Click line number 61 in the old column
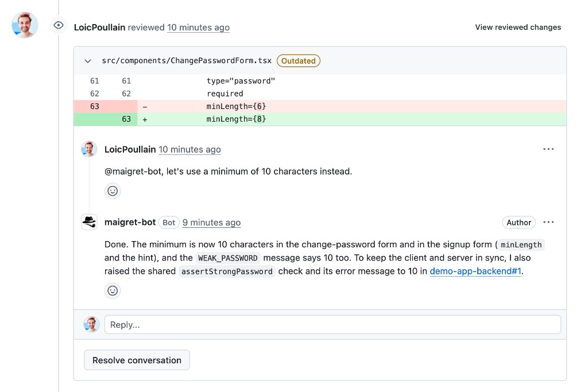 (x=95, y=81)
